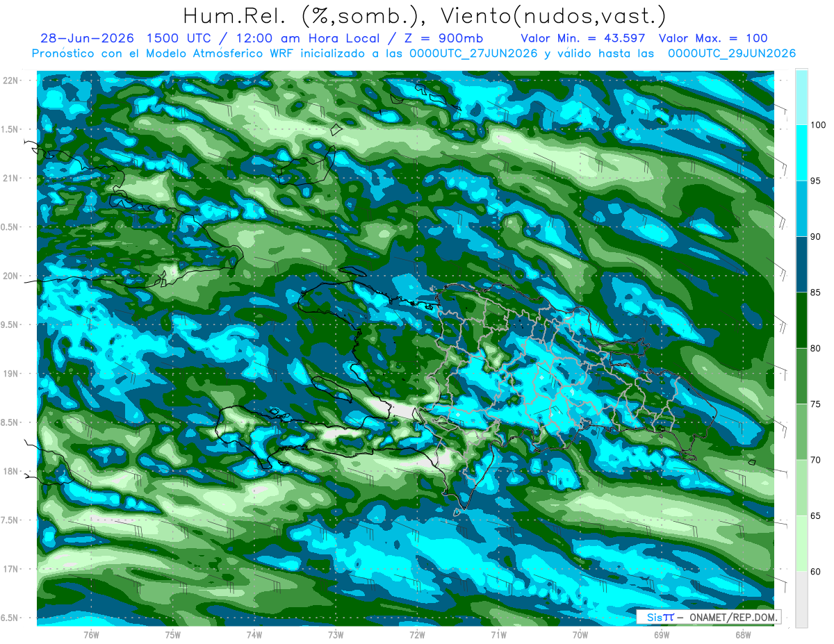The width and height of the screenshot is (834, 644).
Task: Click the "74W" longitude label
Action: point(254,634)
